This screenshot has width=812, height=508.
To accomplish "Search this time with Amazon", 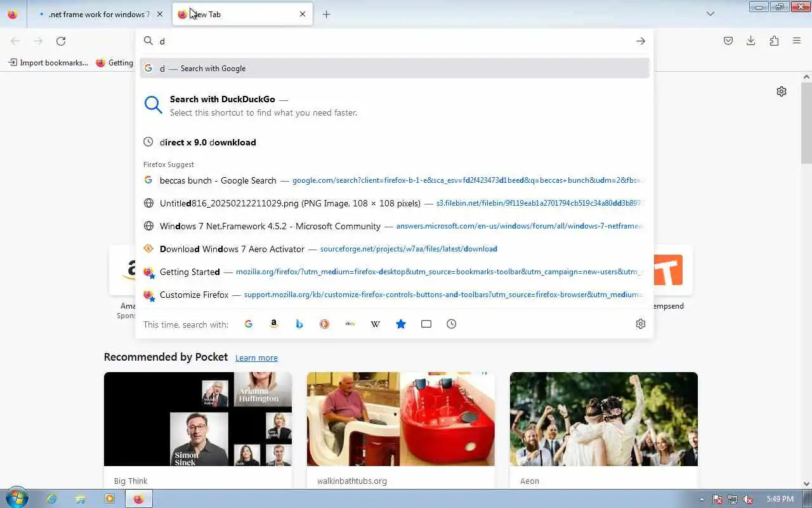I will 274,324.
